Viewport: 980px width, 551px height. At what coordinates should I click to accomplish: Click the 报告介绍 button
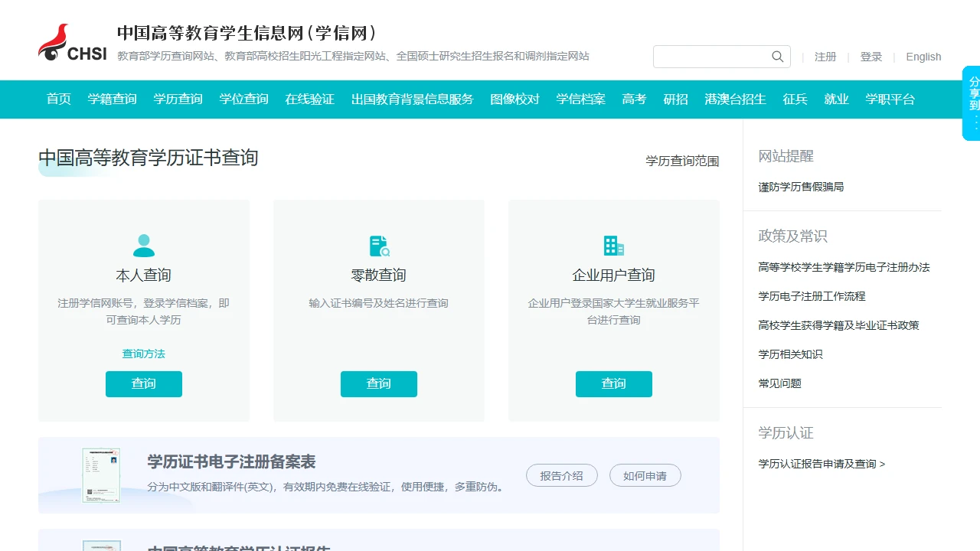click(561, 474)
